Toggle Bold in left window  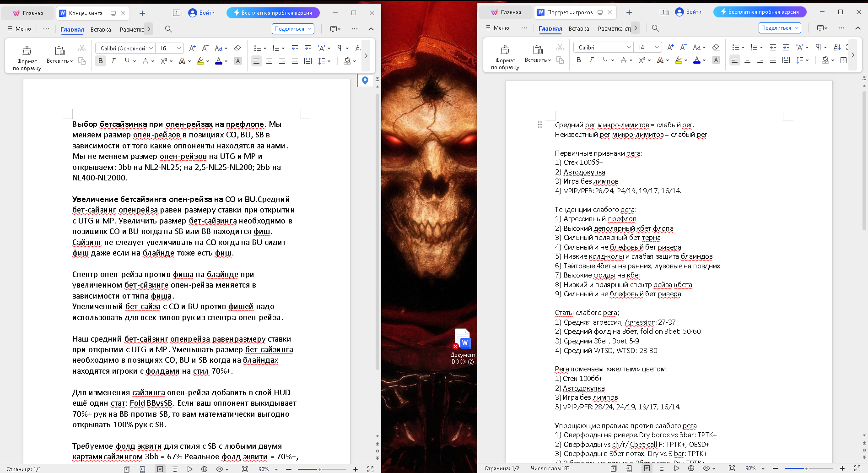click(101, 61)
